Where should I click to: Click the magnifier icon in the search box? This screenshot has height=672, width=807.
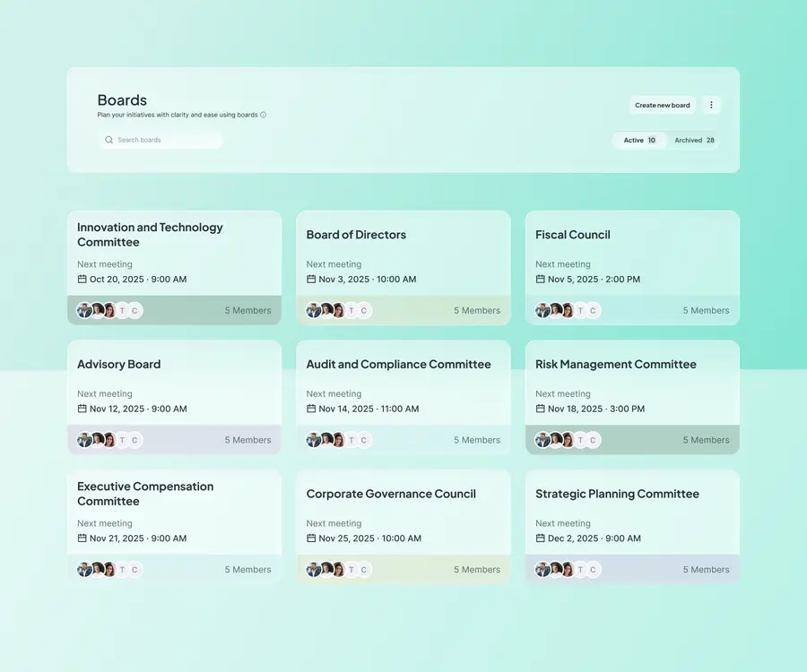tap(109, 140)
